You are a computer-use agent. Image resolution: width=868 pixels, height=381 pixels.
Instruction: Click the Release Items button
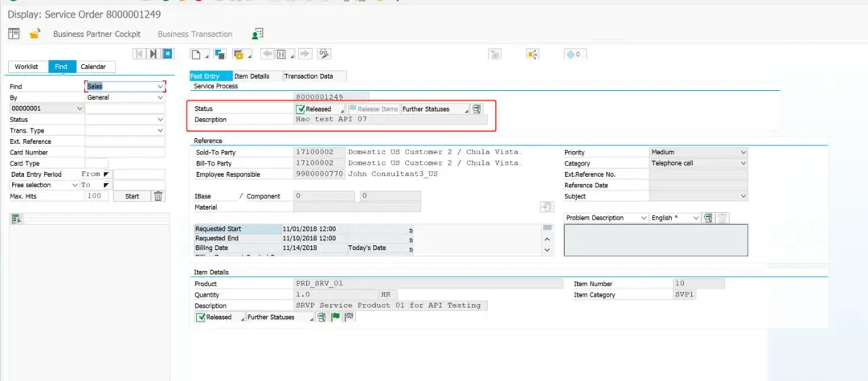click(x=374, y=109)
